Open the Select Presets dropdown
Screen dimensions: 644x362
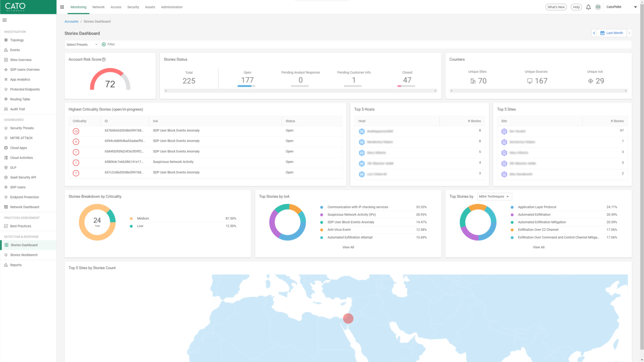(x=81, y=44)
